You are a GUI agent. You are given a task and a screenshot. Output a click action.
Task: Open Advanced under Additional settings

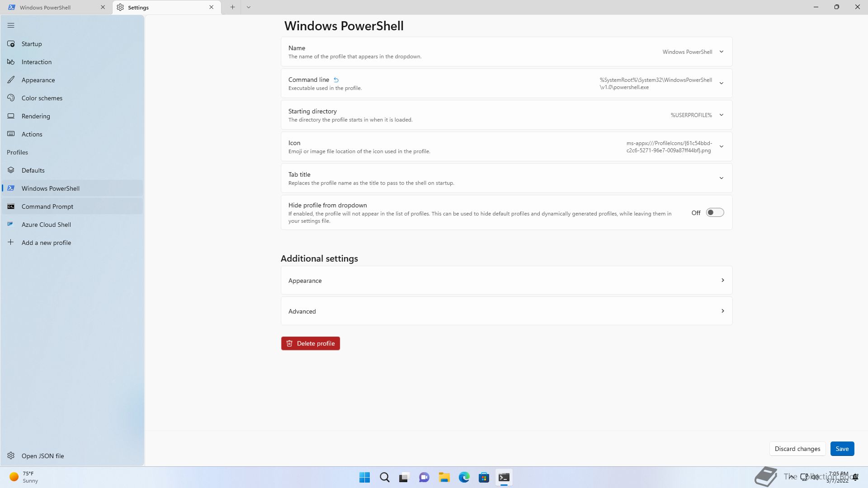[506, 311]
